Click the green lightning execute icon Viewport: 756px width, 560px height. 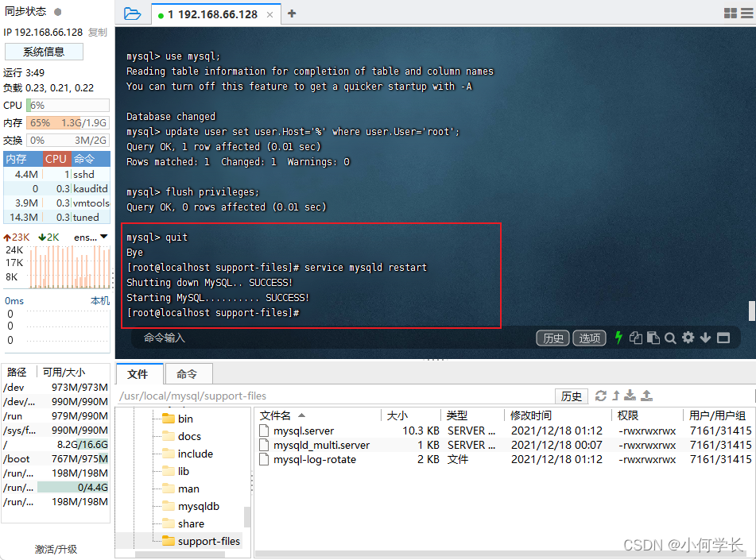pyautogui.click(x=618, y=338)
